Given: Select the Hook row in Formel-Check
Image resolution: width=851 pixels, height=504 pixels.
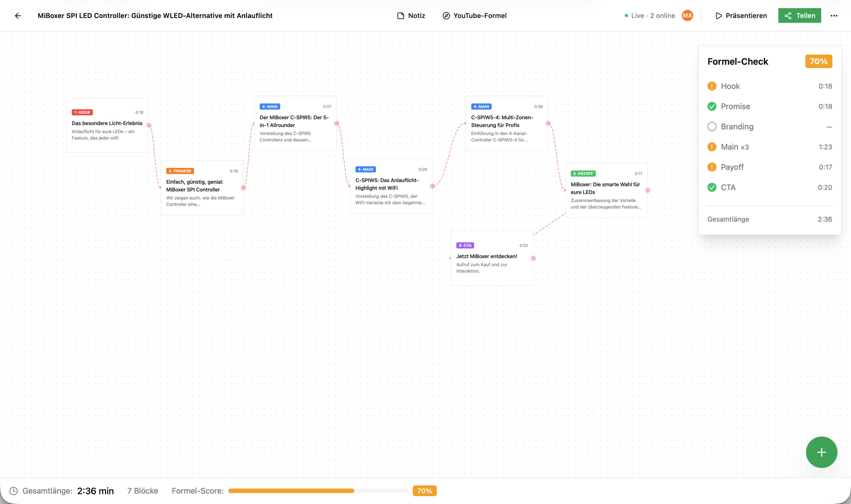Looking at the screenshot, I should pos(769,86).
